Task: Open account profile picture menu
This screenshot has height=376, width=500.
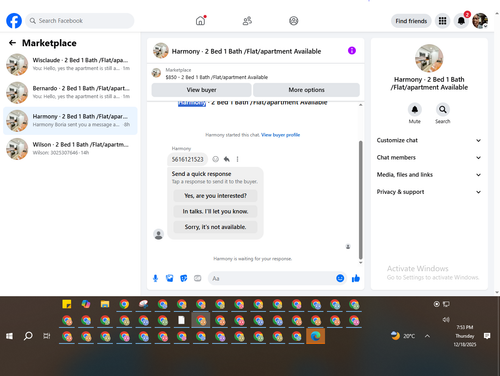Action: [x=480, y=21]
